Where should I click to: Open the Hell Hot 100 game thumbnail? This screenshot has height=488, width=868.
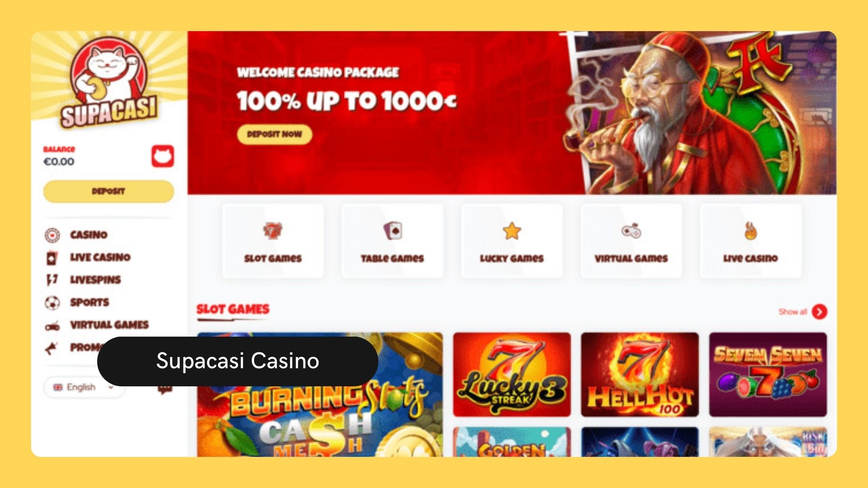click(640, 375)
